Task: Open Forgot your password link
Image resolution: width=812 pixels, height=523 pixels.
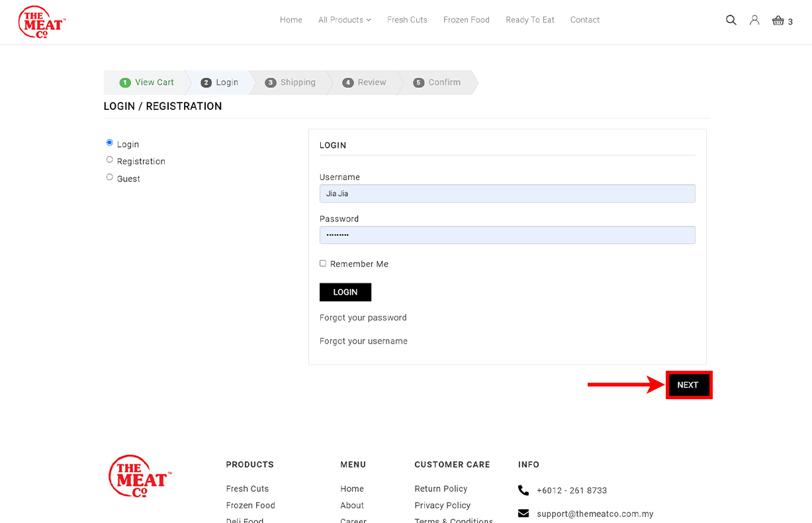Action: 363,318
